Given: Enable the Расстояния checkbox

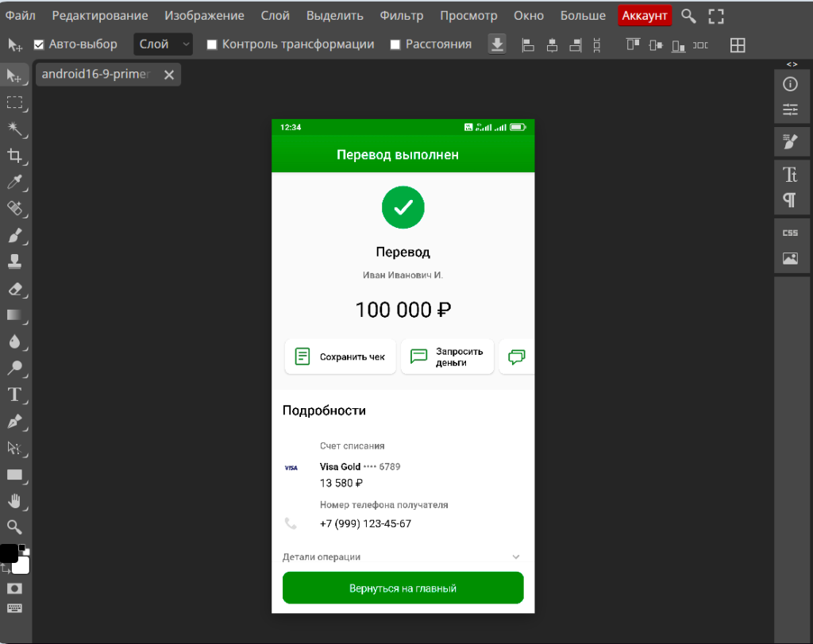Looking at the screenshot, I should click(395, 44).
